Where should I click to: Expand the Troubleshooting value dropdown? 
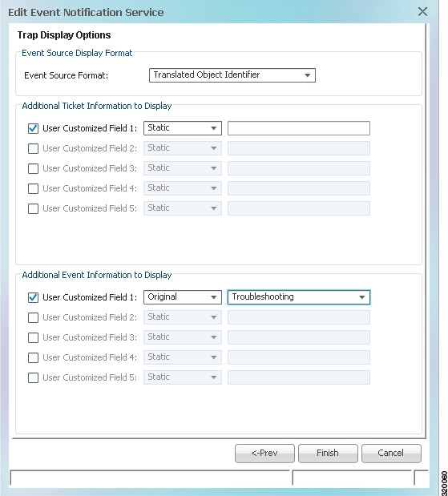299,297
